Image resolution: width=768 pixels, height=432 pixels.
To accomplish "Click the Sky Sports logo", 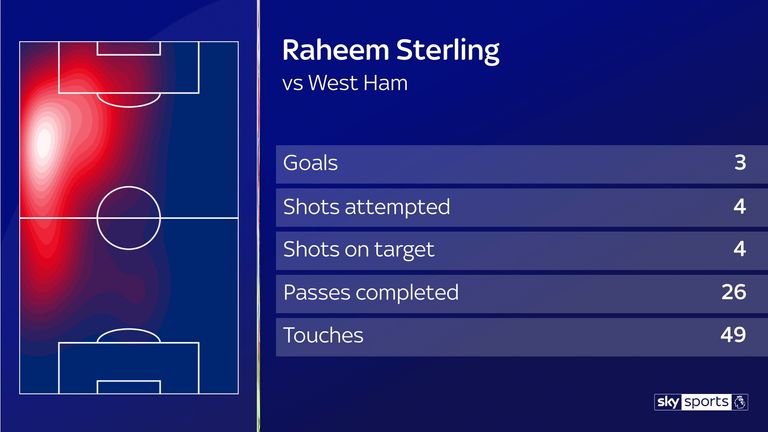I will 700,402.
